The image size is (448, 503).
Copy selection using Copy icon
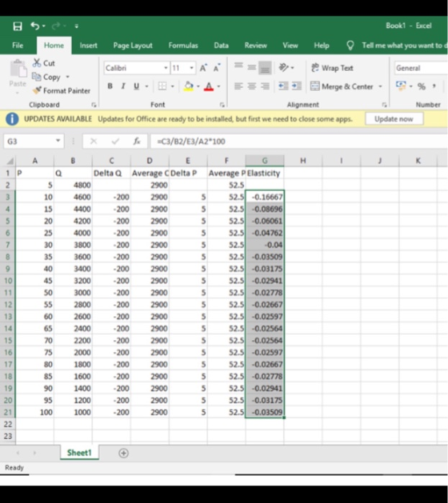pos(36,77)
